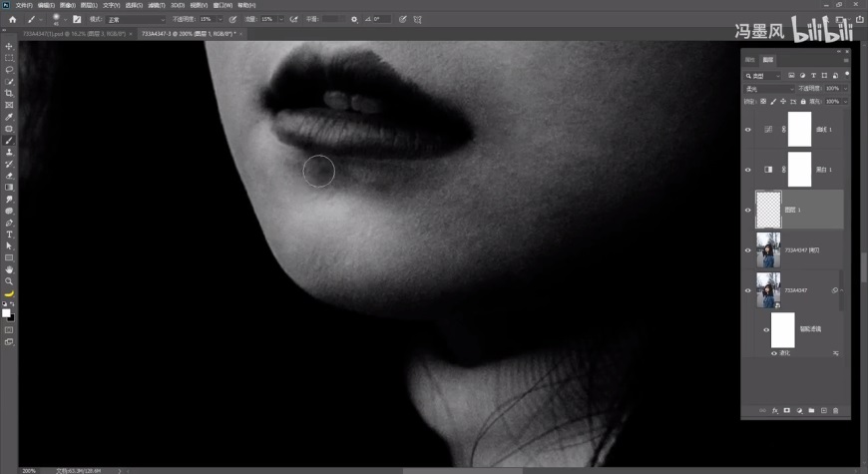Viewport: 868px width, 474px height.
Task: Hide the 733A4347 smart object layer
Action: (x=748, y=290)
